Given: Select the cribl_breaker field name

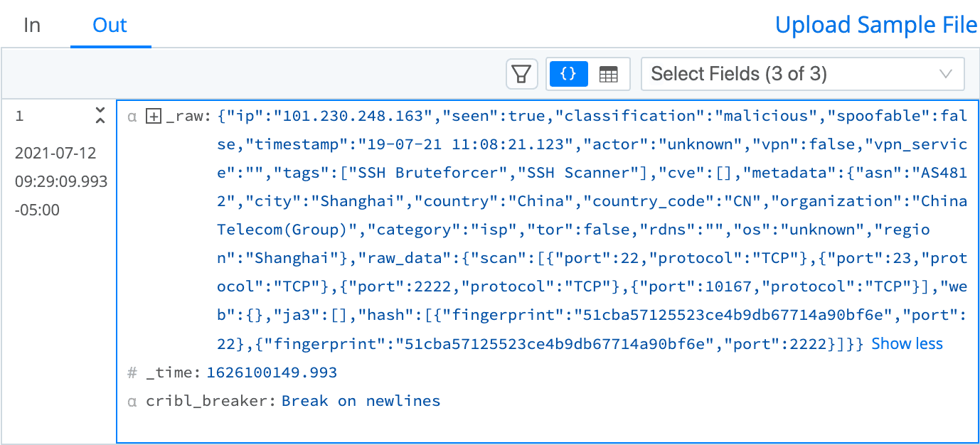Looking at the screenshot, I should [x=211, y=401].
